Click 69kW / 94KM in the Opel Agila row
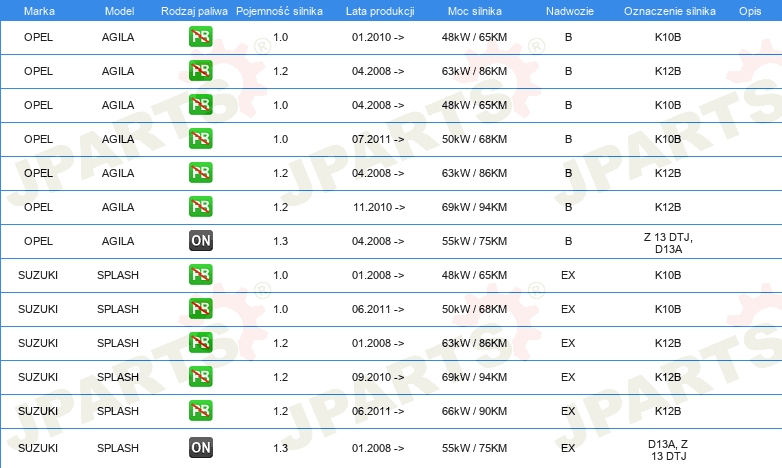Image resolution: width=782 pixels, height=468 pixels. (x=474, y=207)
